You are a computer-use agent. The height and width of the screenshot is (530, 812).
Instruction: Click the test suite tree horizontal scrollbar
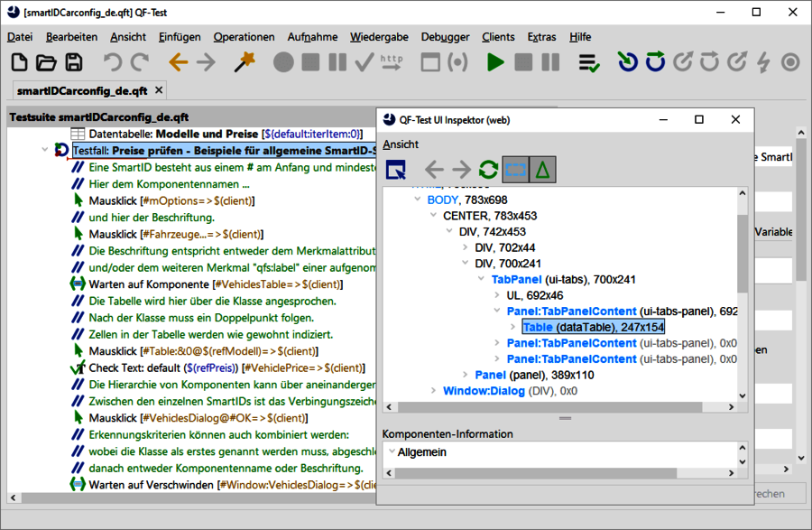[x=199, y=497]
